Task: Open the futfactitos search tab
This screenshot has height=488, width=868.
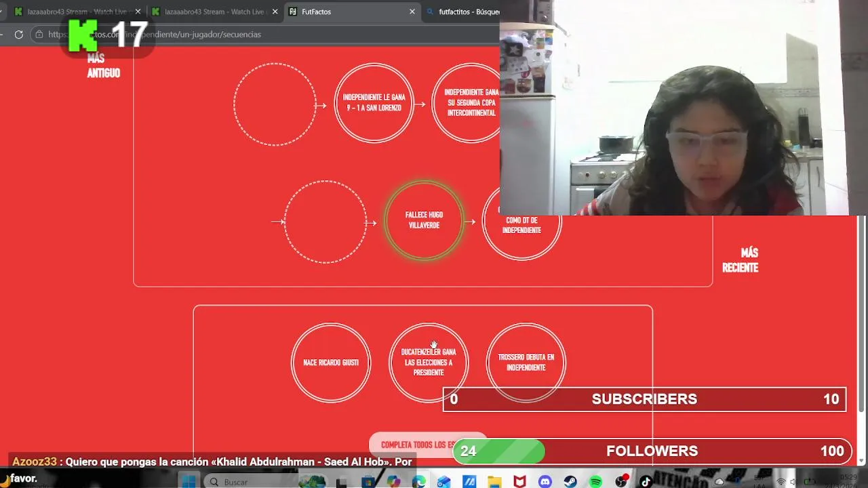Action: 462,12
